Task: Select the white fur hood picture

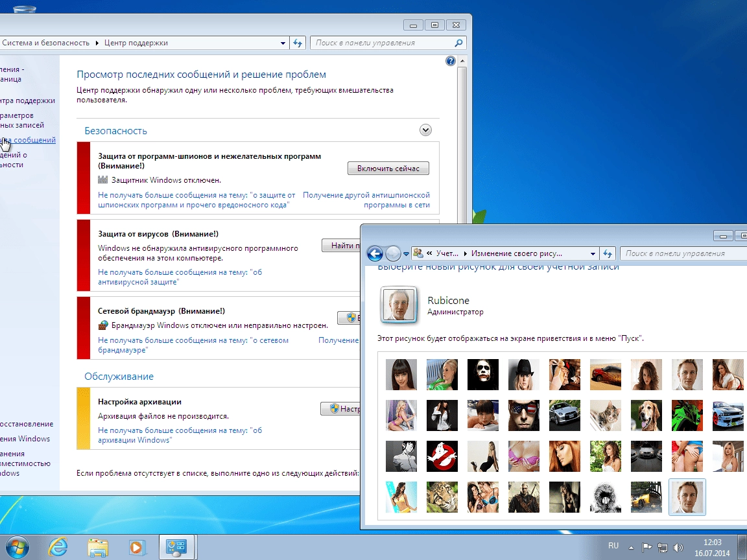Action: [606, 497]
